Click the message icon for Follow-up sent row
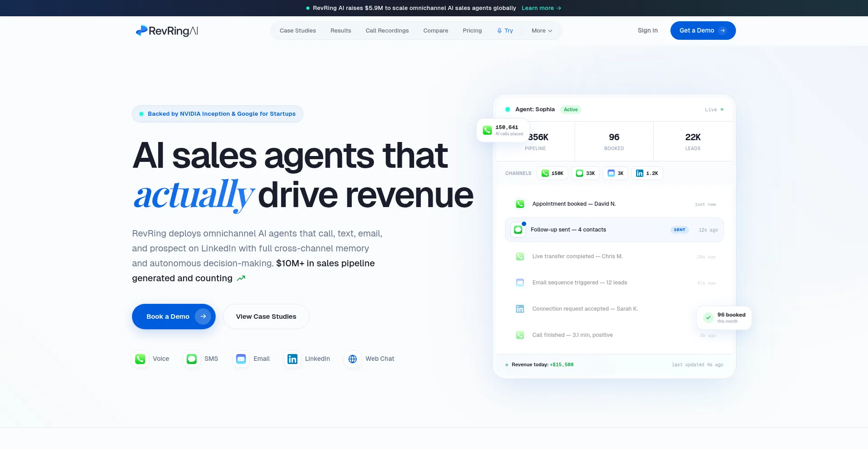868x449 pixels. click(518, 230)
